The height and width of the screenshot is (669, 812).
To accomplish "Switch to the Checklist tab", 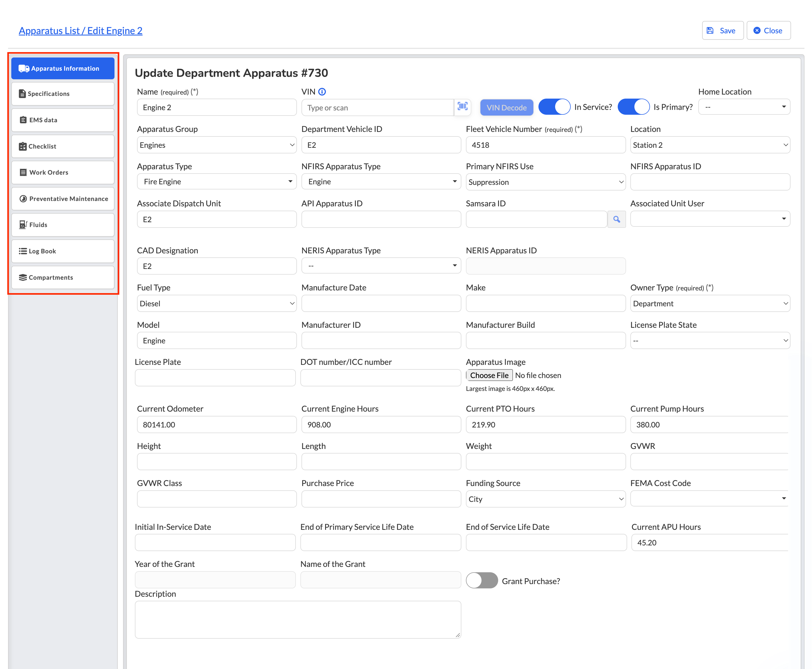I will tap(63, 146).
